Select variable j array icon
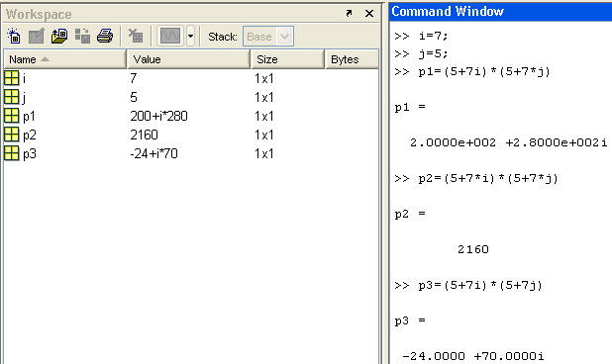 pos(11,97)
